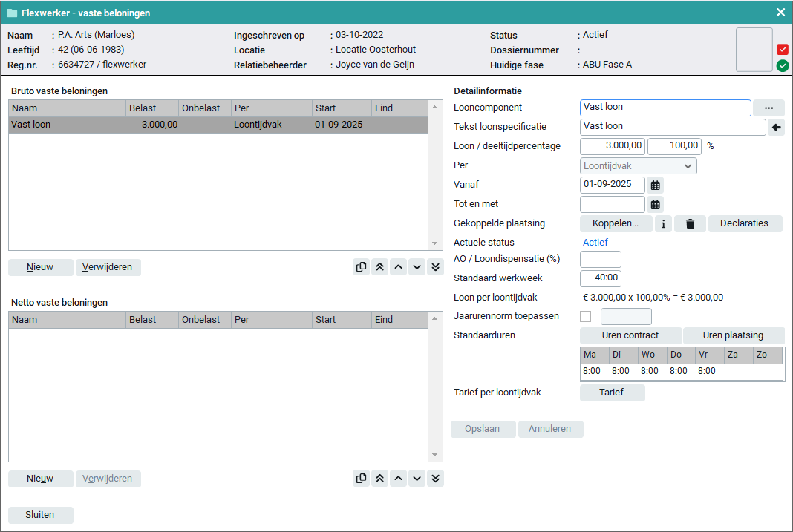Screen dimensions: 793x532
Task: Click the ellipsis button next to Looncomponent
Action: (768, 108)
